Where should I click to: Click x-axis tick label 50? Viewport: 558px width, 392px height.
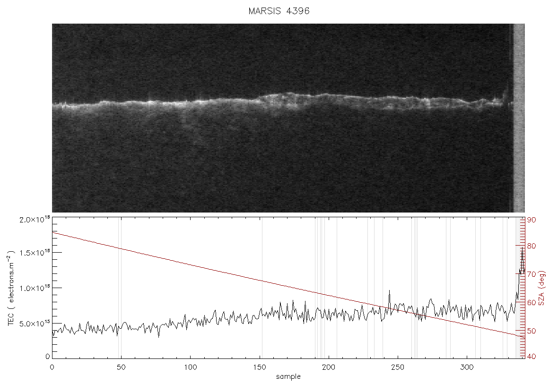[122, 367]
